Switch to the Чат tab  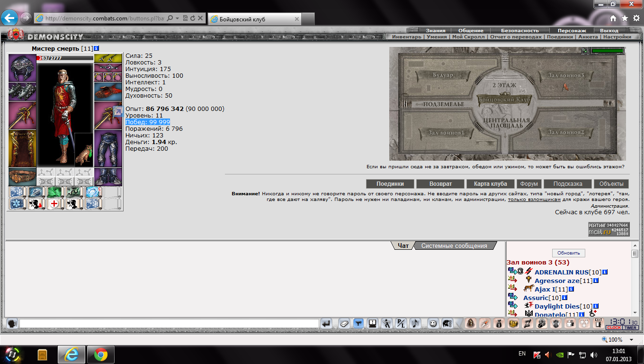403,246
